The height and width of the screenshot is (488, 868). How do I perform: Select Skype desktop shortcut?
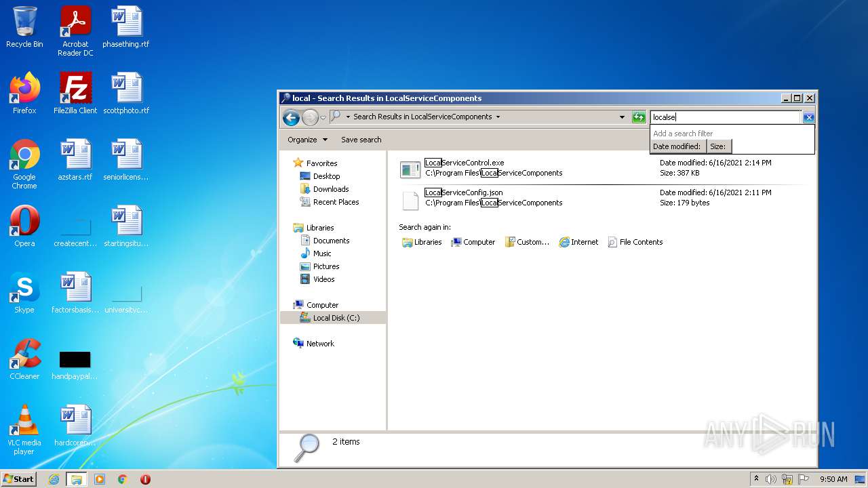pos(24,293)
